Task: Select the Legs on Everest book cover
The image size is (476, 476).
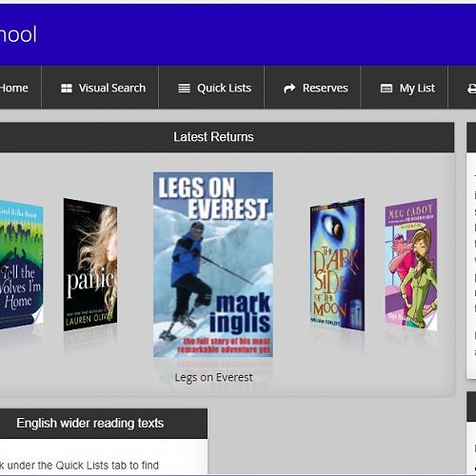Action: coord(213,265)
